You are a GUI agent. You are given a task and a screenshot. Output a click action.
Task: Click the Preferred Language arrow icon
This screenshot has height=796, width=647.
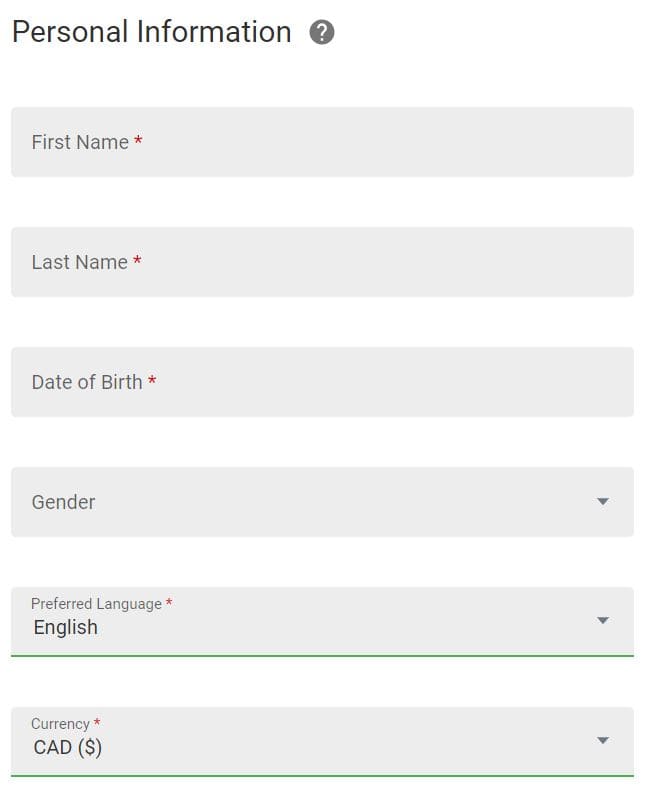click(603, 620)
